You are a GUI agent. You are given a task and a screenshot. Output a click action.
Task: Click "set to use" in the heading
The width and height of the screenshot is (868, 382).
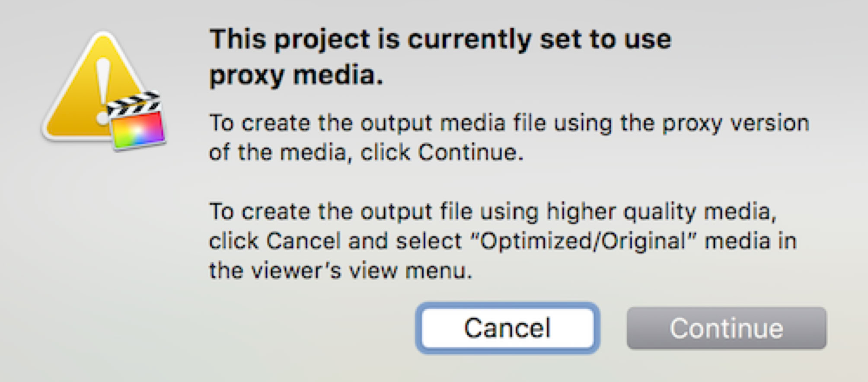tap(605, 39)
